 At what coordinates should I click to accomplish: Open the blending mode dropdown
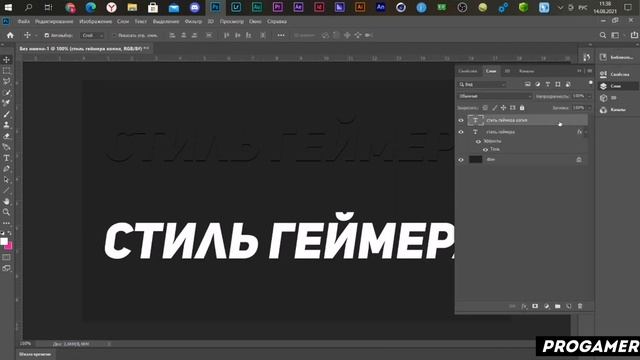click(x=495, y=96)
